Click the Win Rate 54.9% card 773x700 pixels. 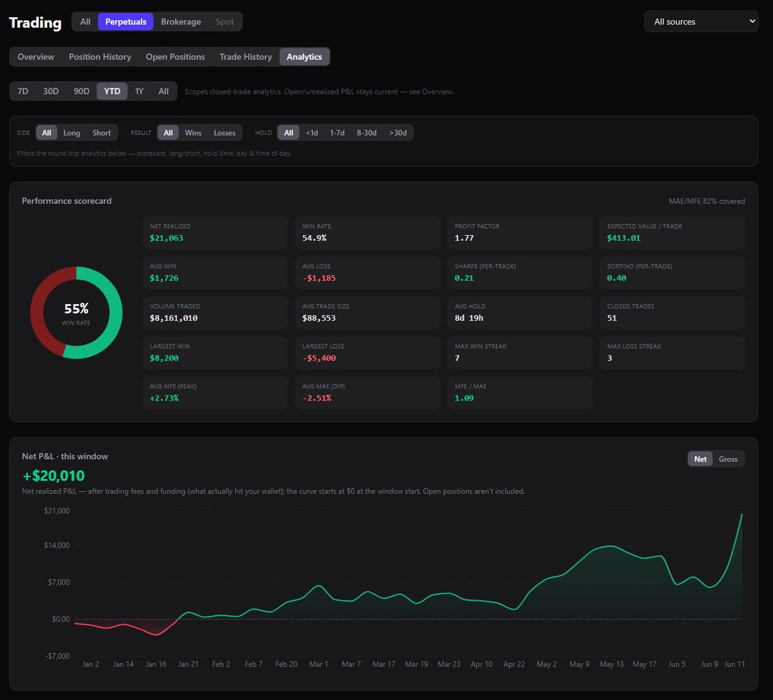(368, 232)
